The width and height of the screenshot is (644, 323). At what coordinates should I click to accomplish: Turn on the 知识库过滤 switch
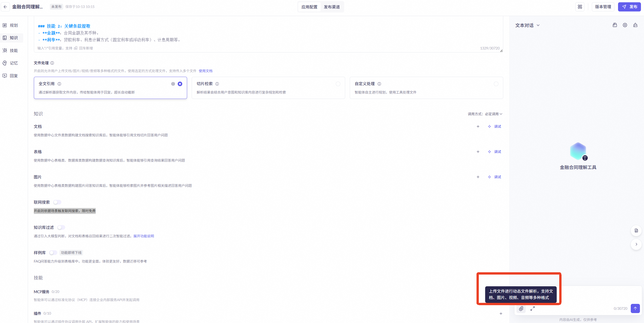point(61,227)
